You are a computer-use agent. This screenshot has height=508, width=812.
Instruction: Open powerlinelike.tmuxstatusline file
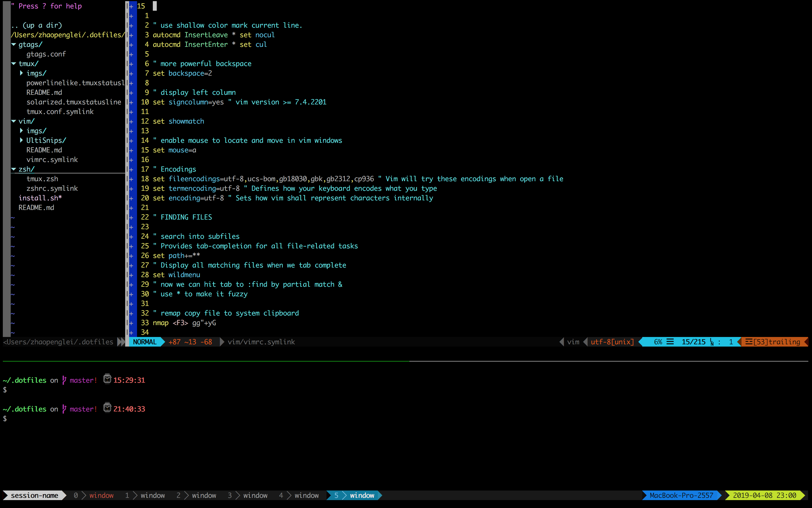click(x=76, y=83)
